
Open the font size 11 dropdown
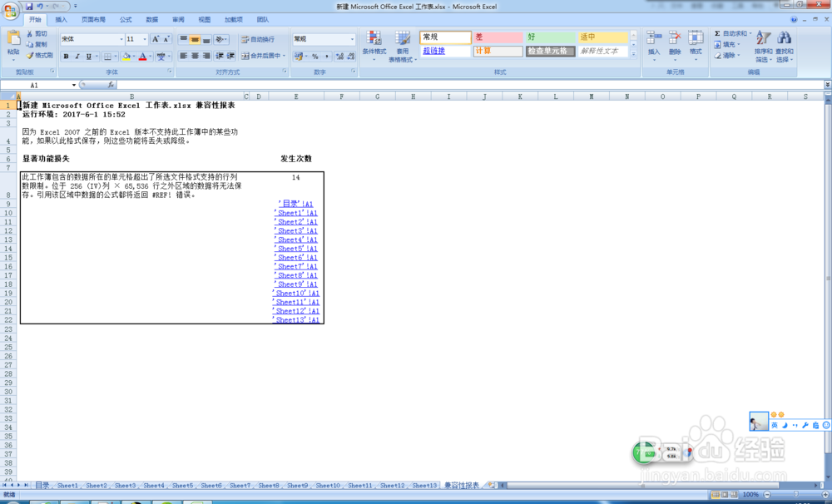coord(144,39)
